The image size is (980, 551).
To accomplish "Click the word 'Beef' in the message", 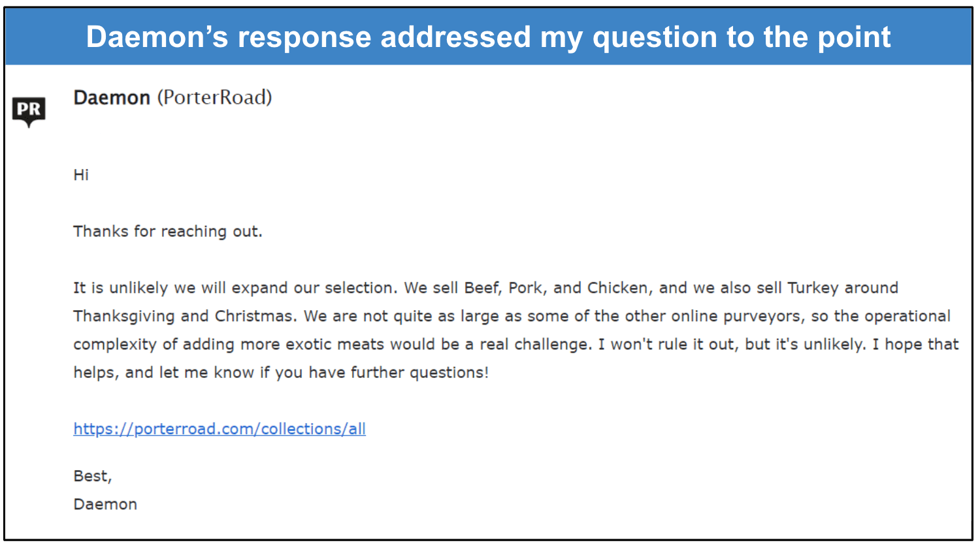I will coord(482,288).
